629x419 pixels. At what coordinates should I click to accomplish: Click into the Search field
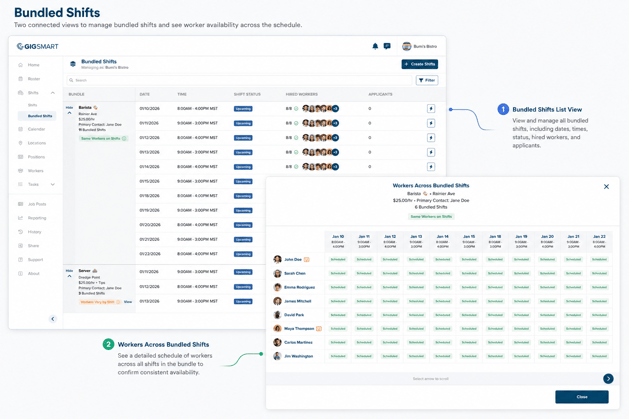[239, 80]
